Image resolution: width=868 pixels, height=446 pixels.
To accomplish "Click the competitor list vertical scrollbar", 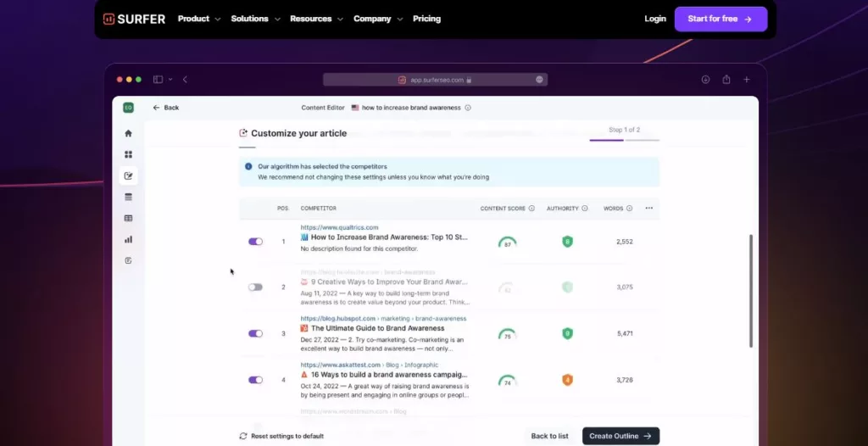I will (x=751, y=291).
